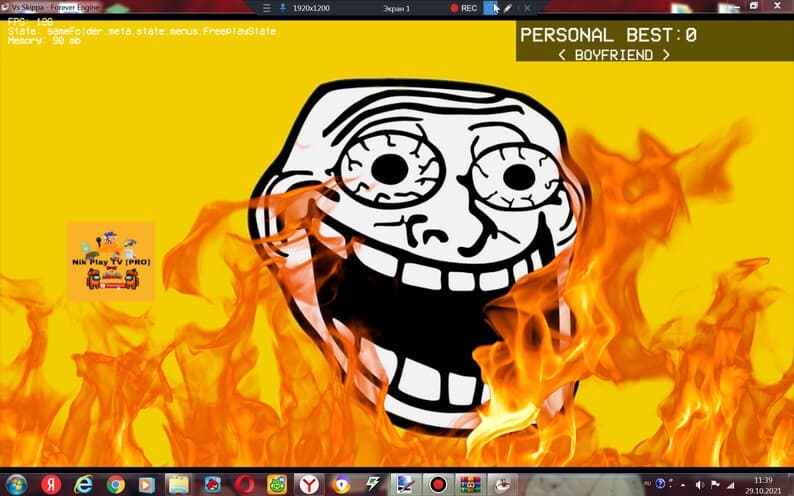The image size is (794, 496).
Task: Open the media player taskbar icon
Action: (146, 485)
